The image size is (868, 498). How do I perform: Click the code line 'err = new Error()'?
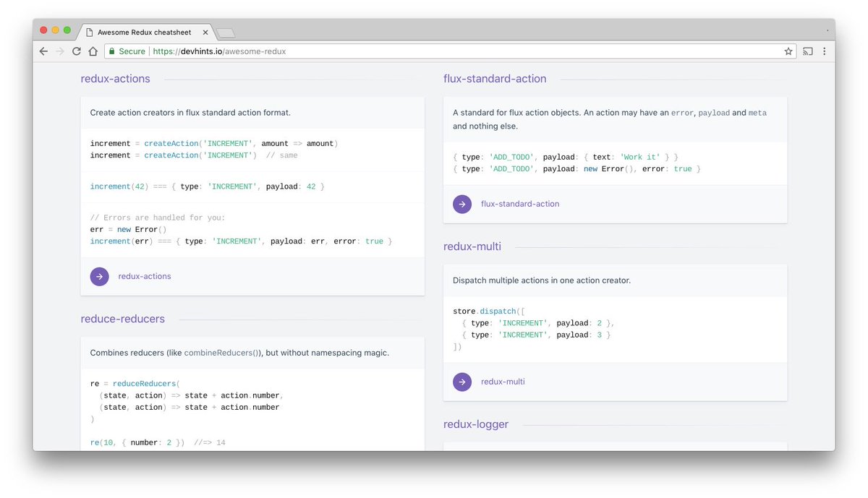tap(128, 229)
